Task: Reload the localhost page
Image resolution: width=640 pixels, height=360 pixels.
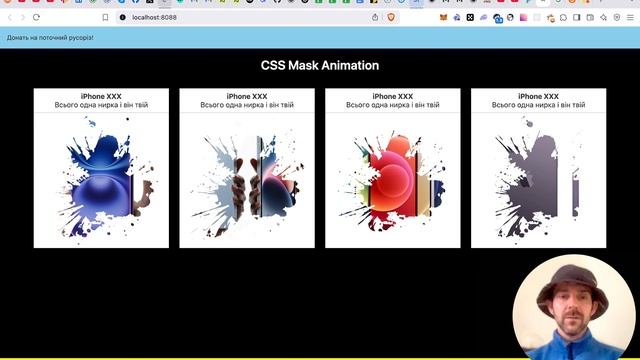Action: (36, 18)
